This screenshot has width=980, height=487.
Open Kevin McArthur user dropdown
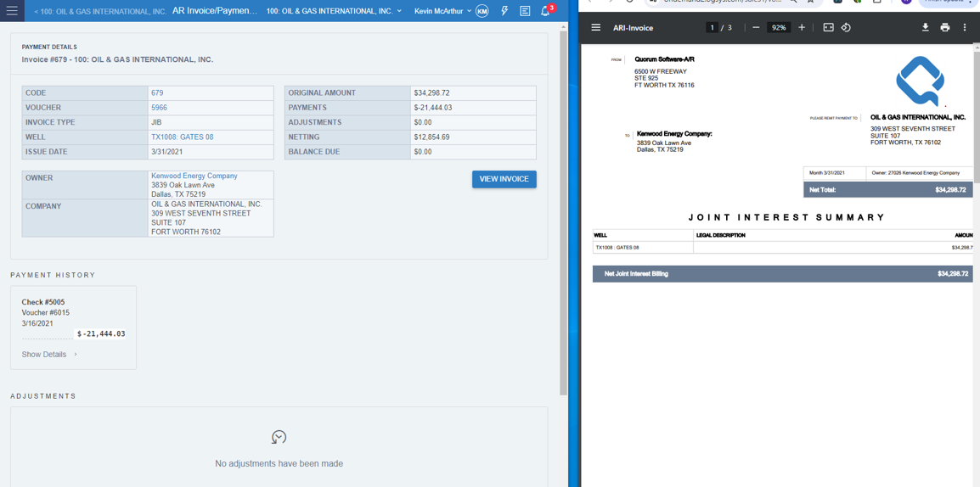(x=442, y=11)
